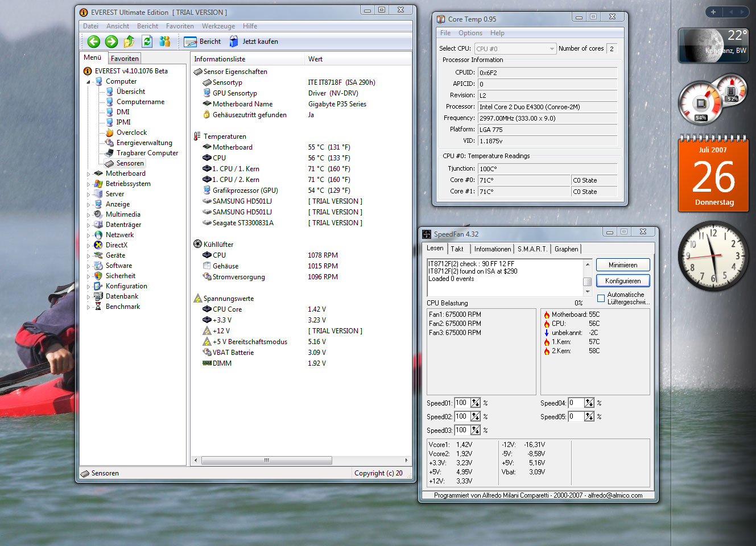The height and width of the screenshot is (546, 756).
Task: Click the Konfiguration tree item icon
Action: pyautogui.click(x=98, y=286)
